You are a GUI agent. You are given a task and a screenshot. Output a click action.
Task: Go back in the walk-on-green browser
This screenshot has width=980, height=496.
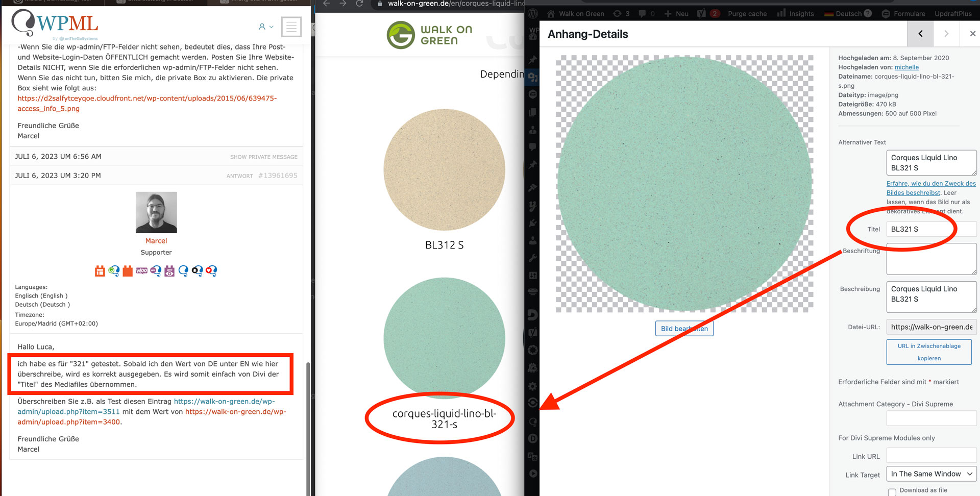pyautogui.click(x=327, y=4)
